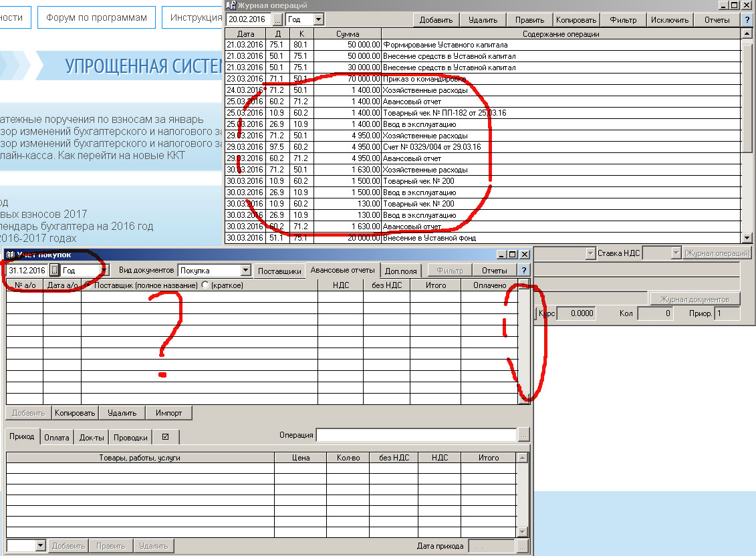The height and width of the screenshot is (556, 756).
Task: Select Поставщик (полное название) radio button
Action: [x=88, y=285]
